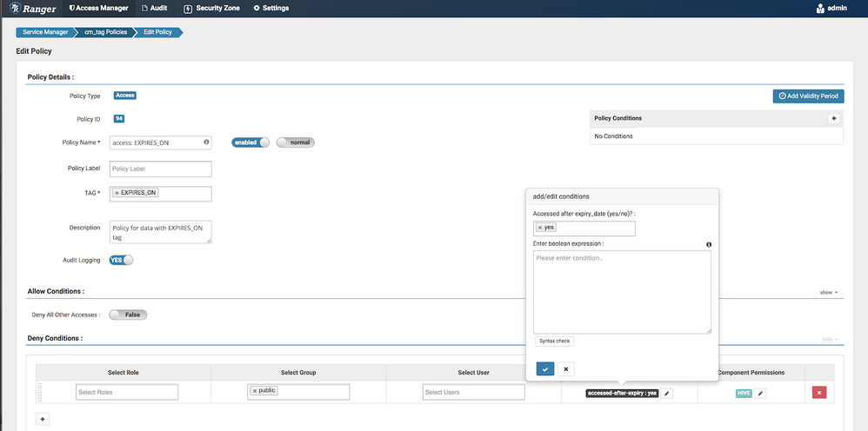Toggle the policy enabled switch
This screenshot has width=868, height=431.
click(x=250, y=143)
